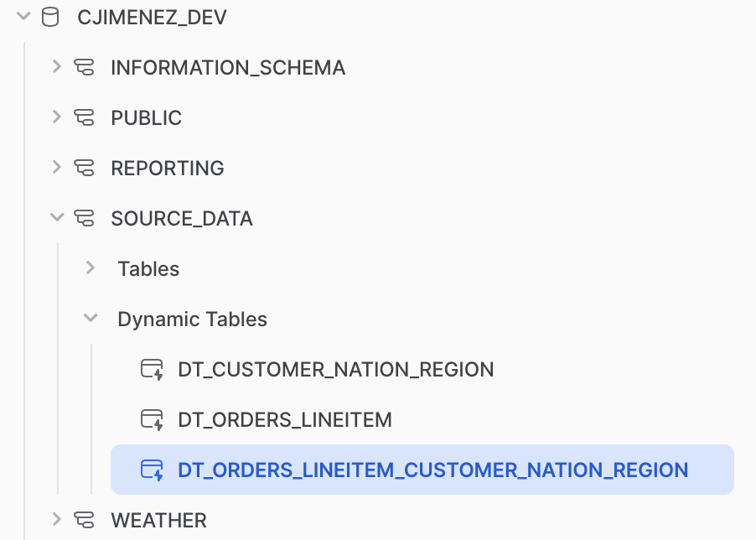
Task: Open the DT_CUSTOMER_NATION_REGION table label
Action: 335,369
